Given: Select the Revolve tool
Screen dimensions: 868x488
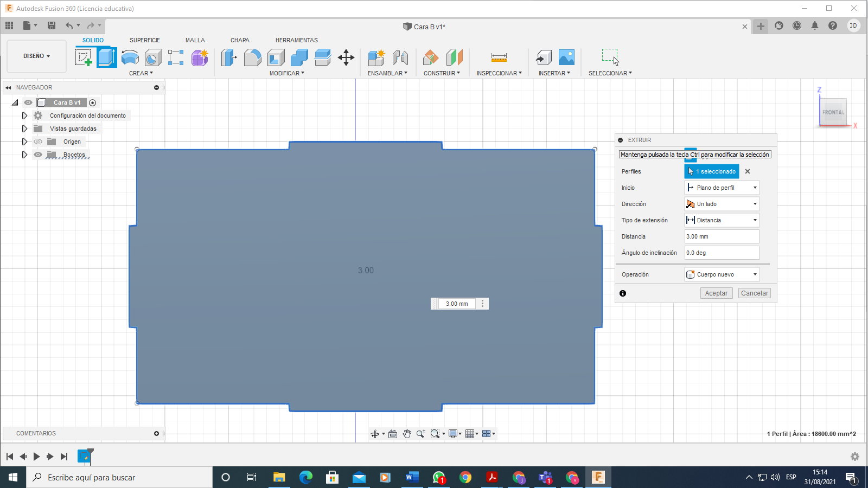Looking at the screenshot, I should (130, 57).
